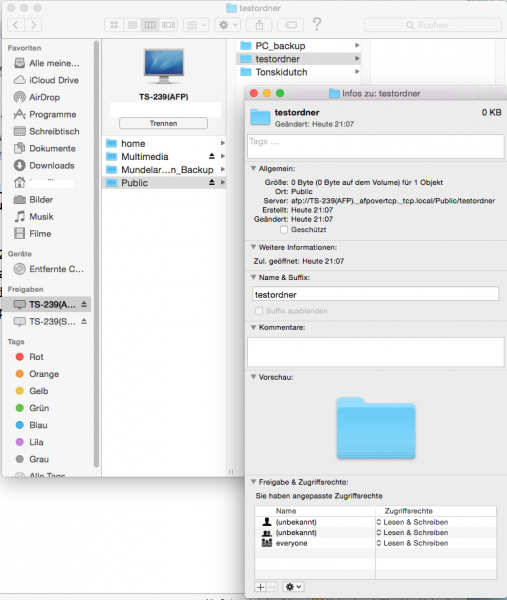Eject the TS-239(S... share in sidebar
The width and height of the screenshot is (507, 600).
84,321
